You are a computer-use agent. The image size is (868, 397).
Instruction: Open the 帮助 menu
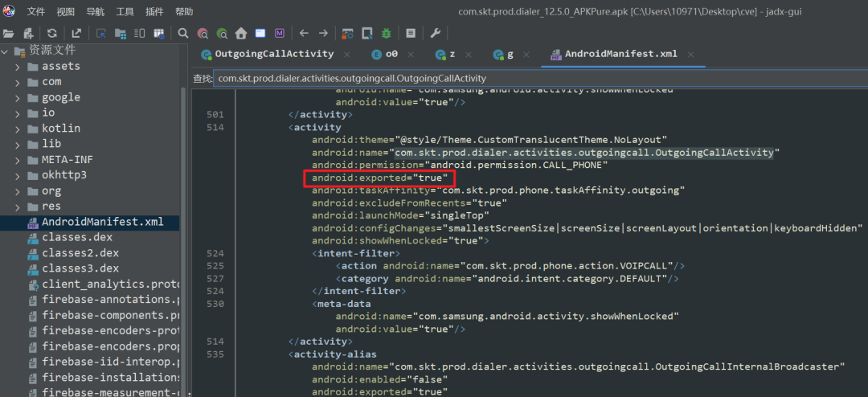[x=184, y=11]
